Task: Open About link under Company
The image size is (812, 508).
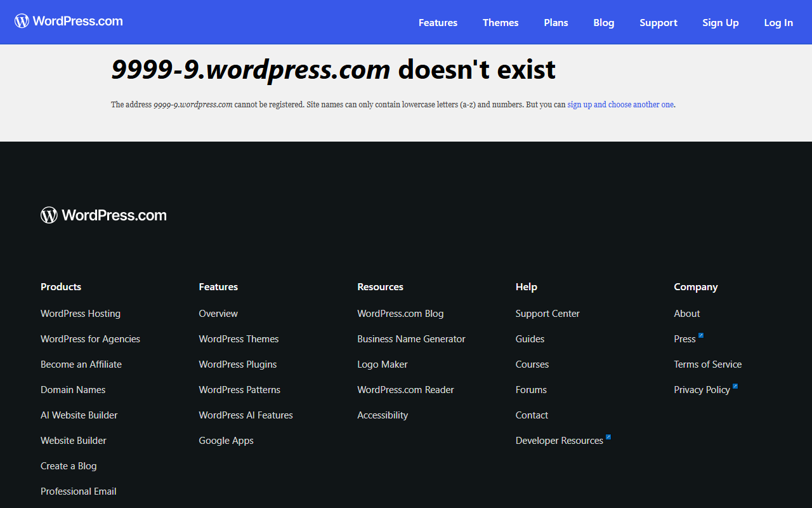Action: (x=687, y=314)
